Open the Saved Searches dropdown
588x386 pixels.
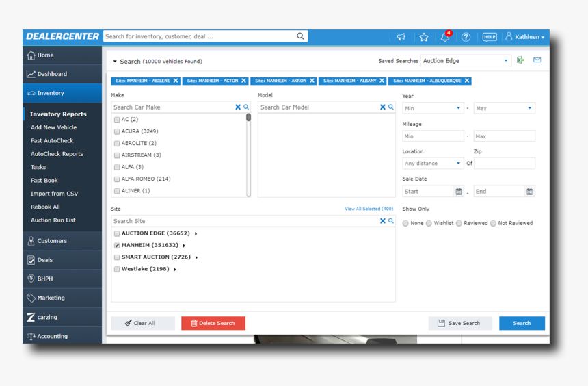pyautogui.click(x=466, y=60)
